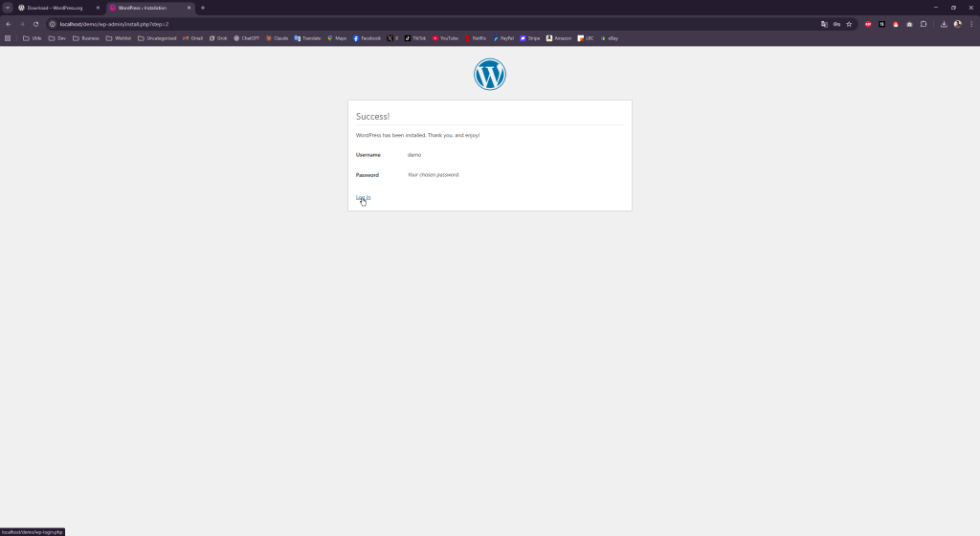Expand the Business bookmarks folder
Screen dimensions: 980x536
pos(86,38)
